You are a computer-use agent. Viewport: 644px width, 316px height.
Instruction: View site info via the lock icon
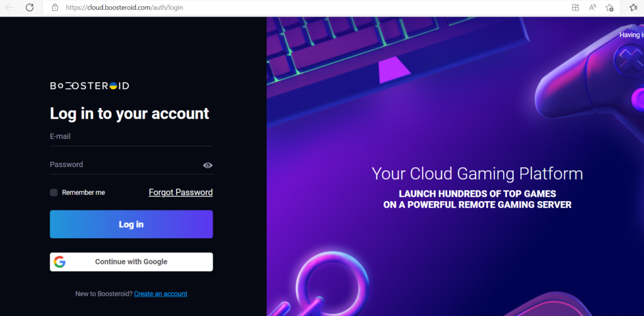55,8
